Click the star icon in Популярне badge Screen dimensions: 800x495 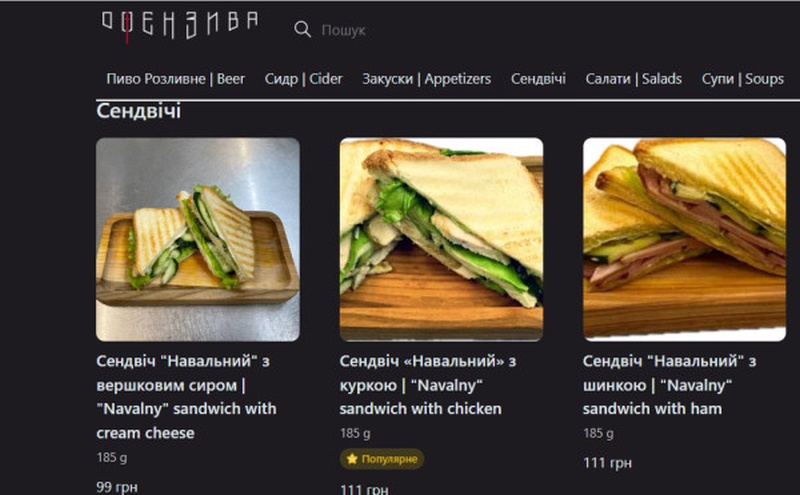[x=352, y=459]
